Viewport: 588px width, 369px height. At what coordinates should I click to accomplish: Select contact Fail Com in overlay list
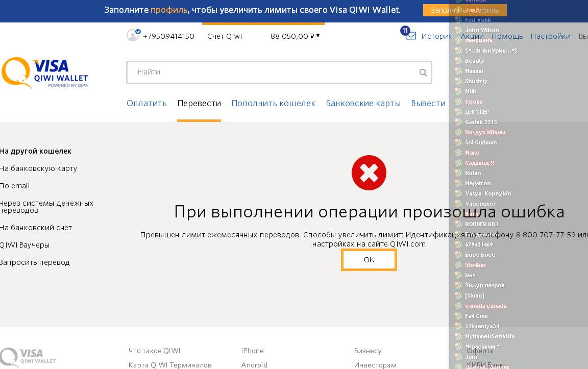[476, 316]
